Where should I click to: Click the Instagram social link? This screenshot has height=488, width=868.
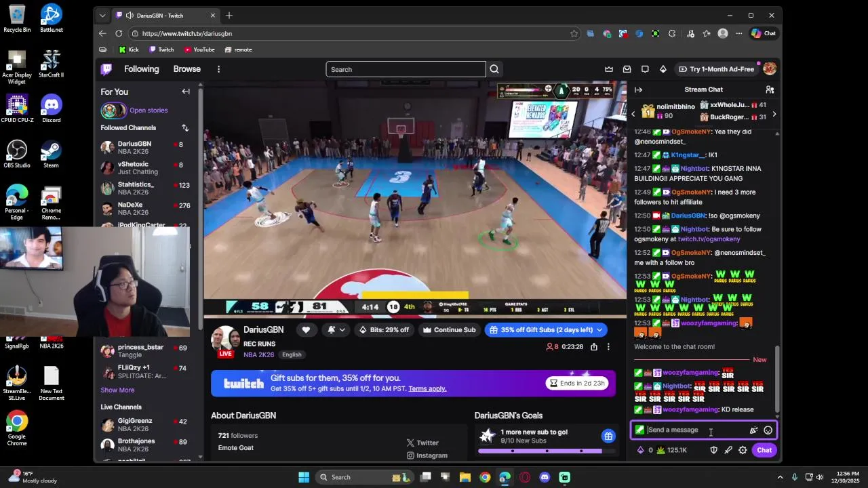tap(427, 455)
